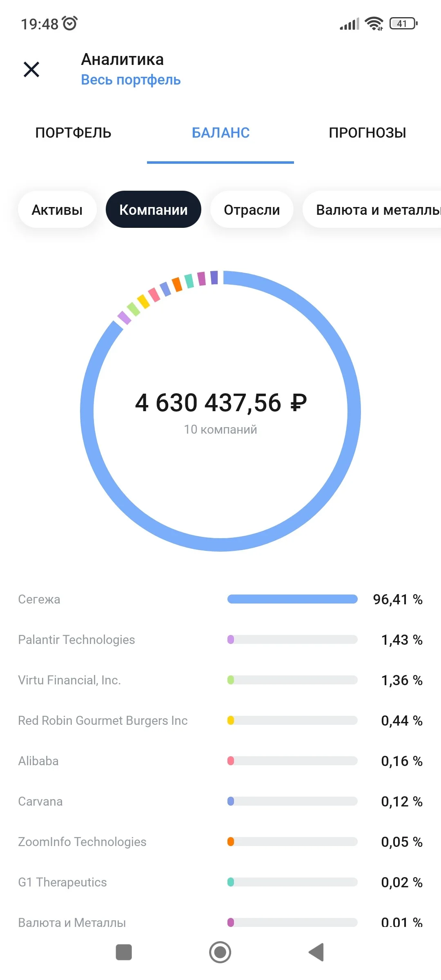
Task: Tap the alarm clock status icon
Action: pyautogui.click(x=70, y=23)
